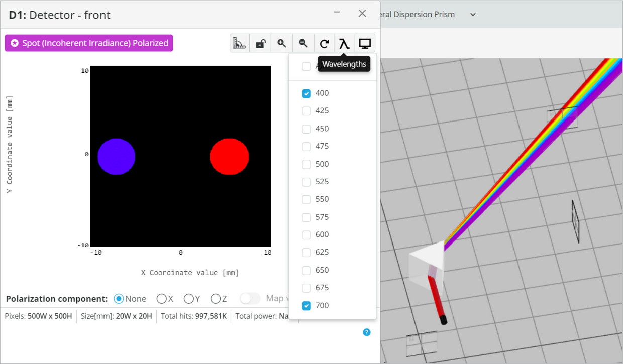Enable the 475 wavelength
623x364 pixels.
pos(306,147)
